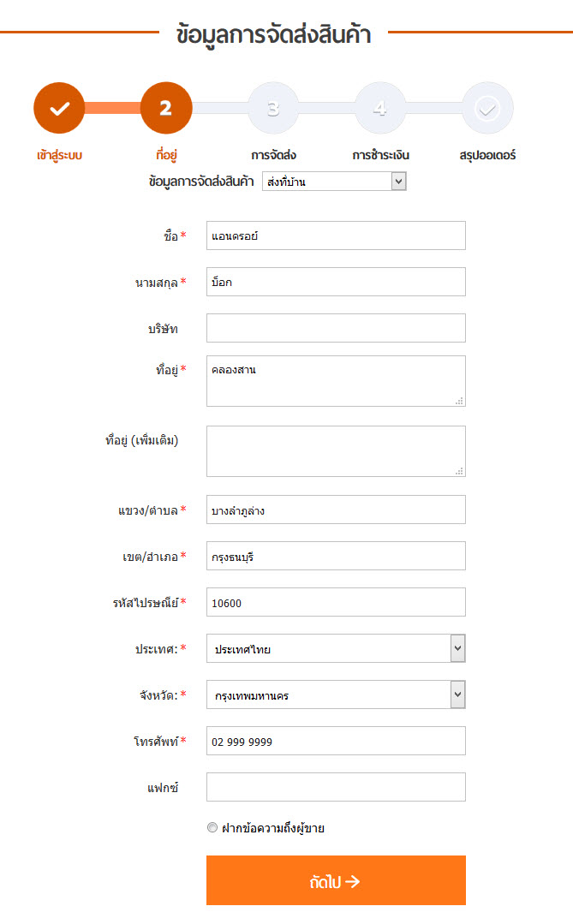The image size is (573, 924).
Task: Toggle the ฝากข้อความถึงผู้ขาย radio button
Action: click(x=212, y=827)
